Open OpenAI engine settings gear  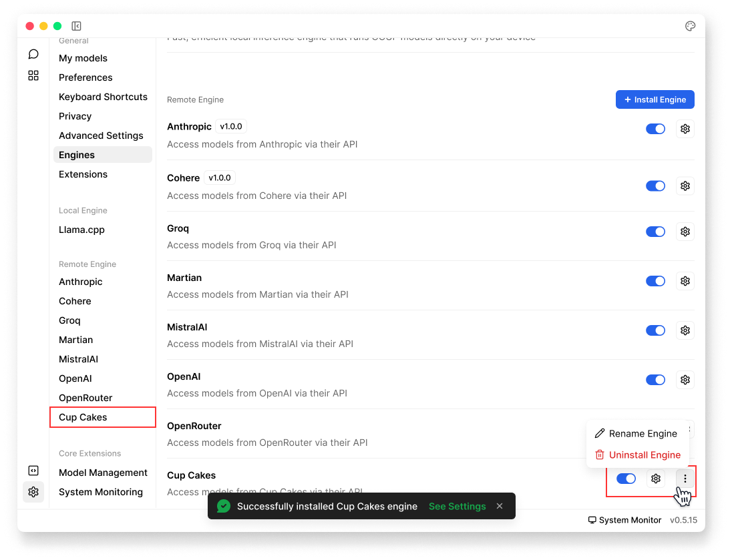pyautogui.click(x=685, y=380)
